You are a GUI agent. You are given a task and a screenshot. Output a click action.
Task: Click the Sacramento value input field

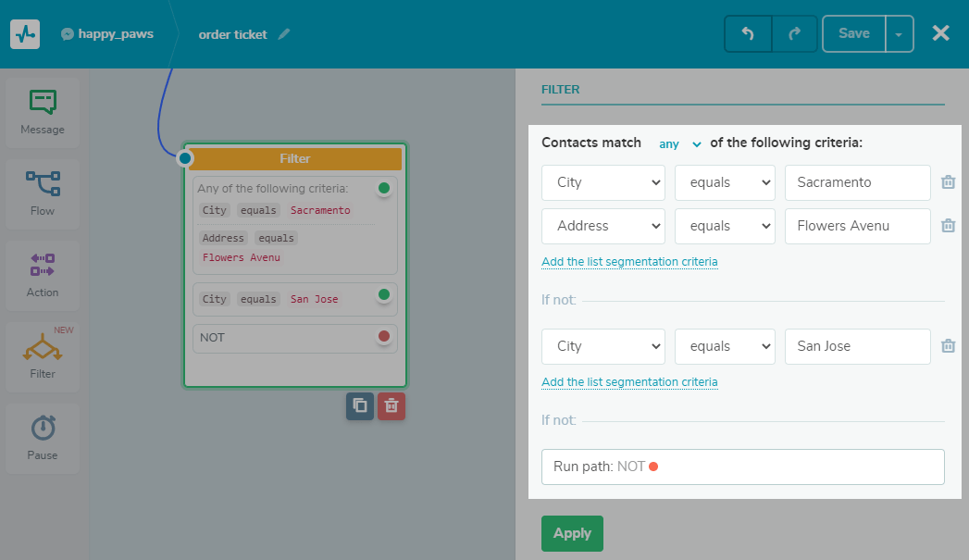coord(857,182)
